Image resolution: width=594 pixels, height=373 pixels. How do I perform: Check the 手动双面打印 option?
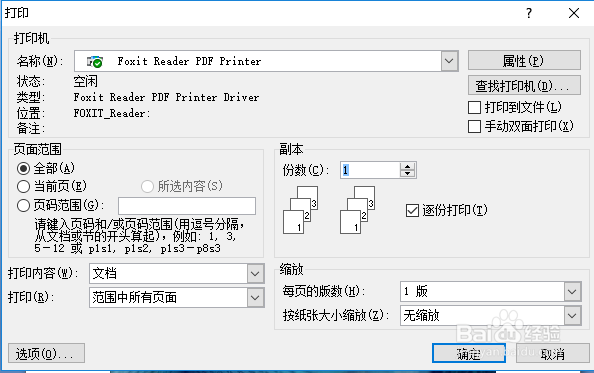[x=474, y=126]
